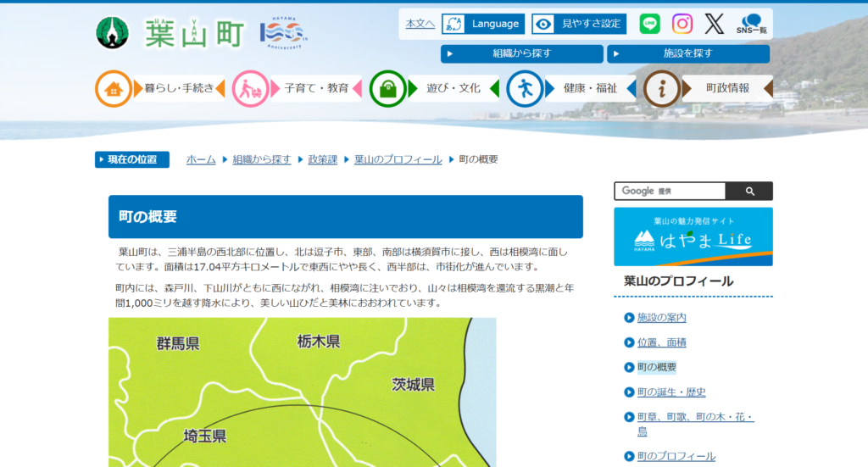Select 町の誕生・歴史 in sidebar

(x=671, y=392)
